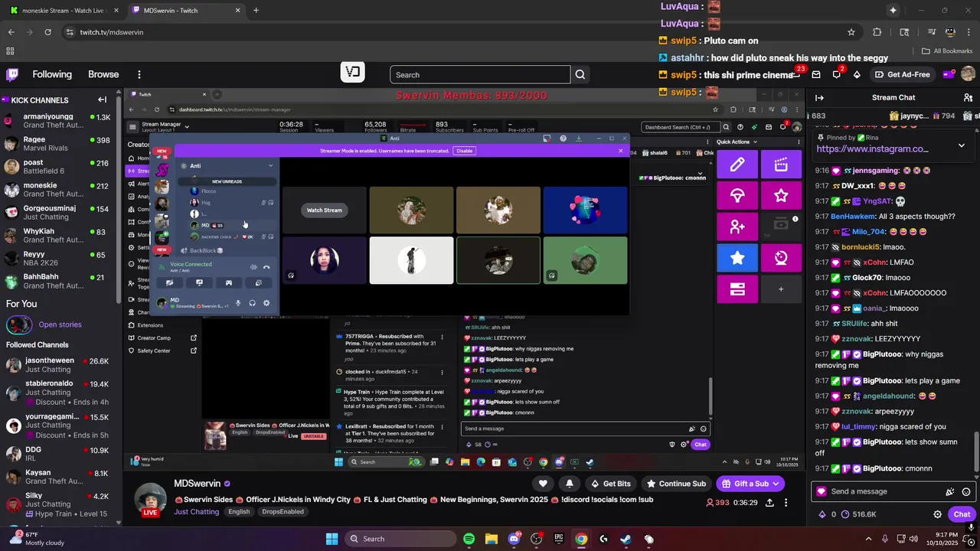
Task: Open File Explorer from the taskbar
Action: (x=492, y=539)
